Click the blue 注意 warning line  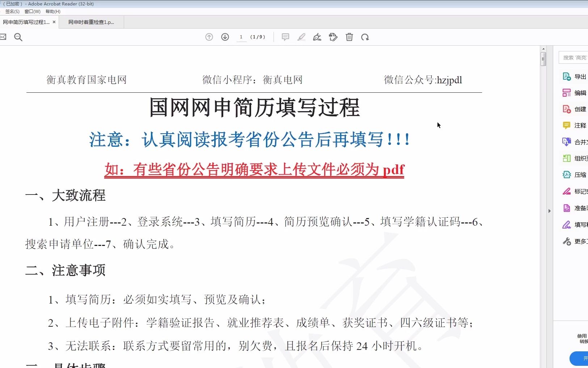(x=250, y=139)
